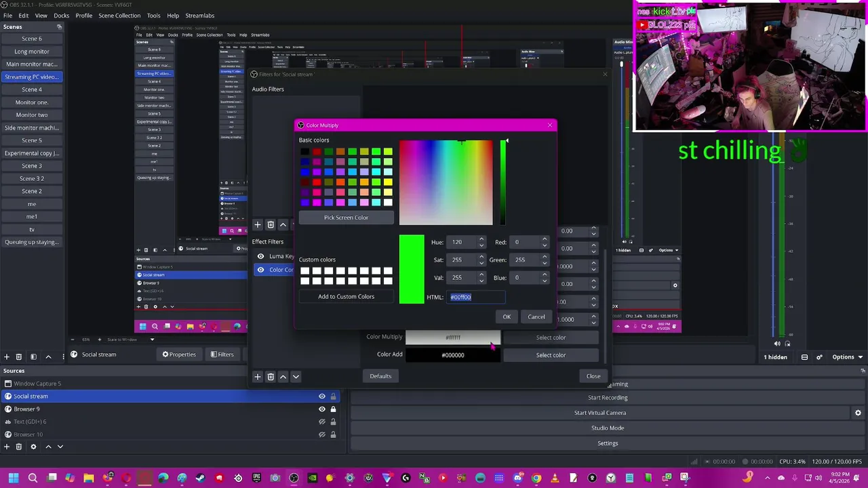Hide the Social stream source

point(322,396)
